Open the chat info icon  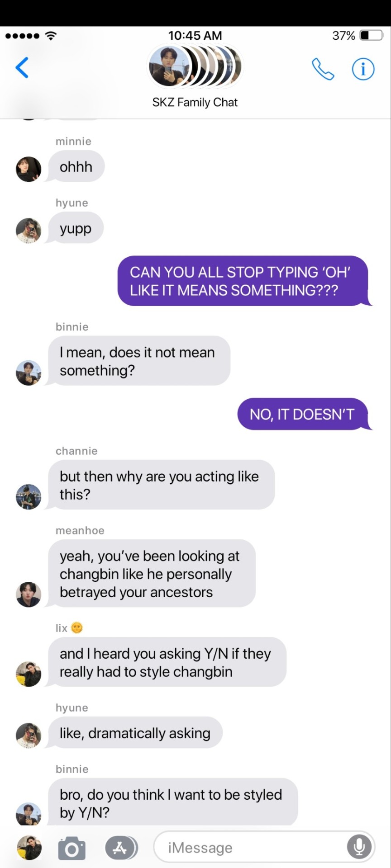[x=363, y=69]
